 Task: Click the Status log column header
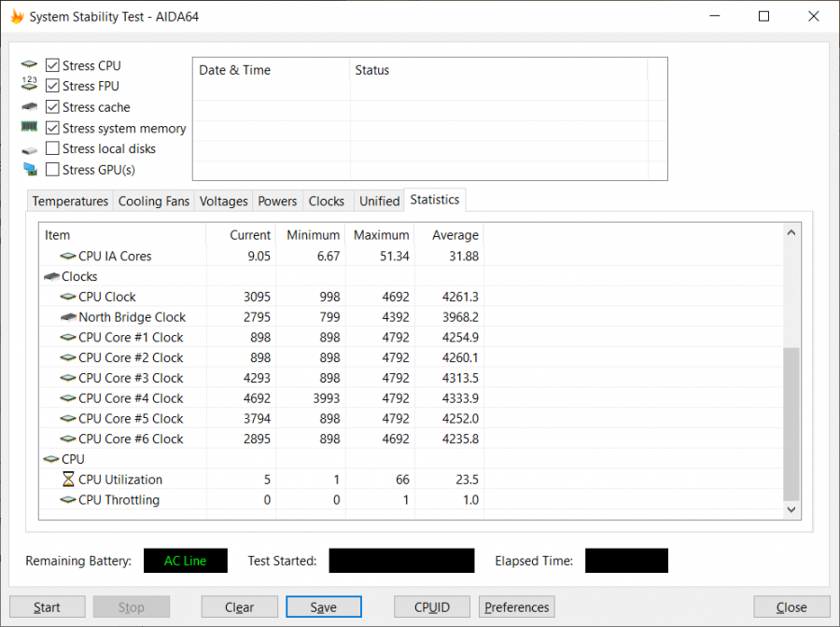(x=498, y=70)
